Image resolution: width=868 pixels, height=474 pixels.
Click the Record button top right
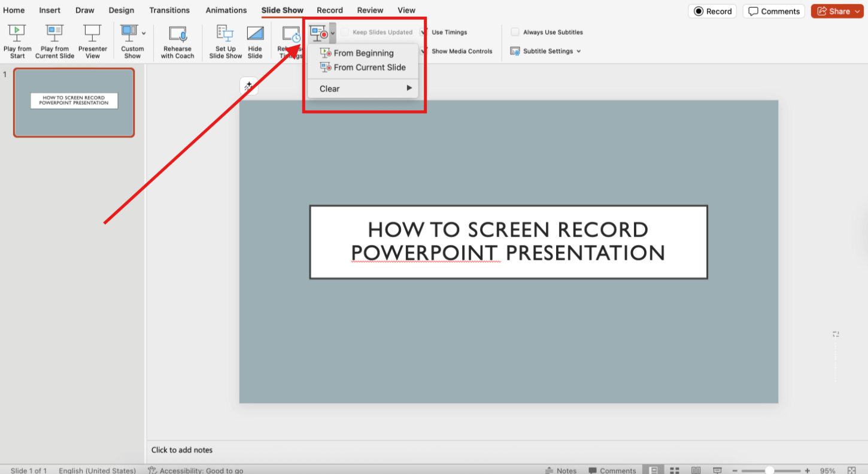coord(712,11)
